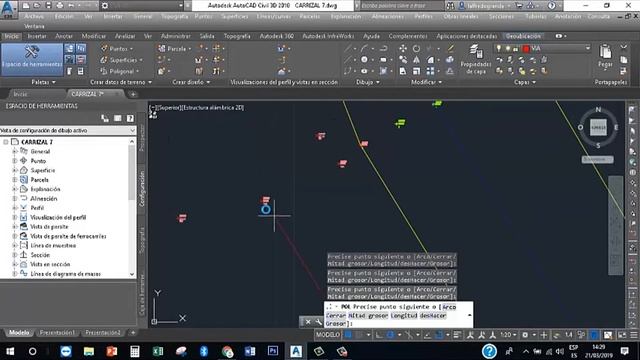Click the AutoCAD application menu logo
The height and width of the screenshot is (360, 640).
[8, 9]
